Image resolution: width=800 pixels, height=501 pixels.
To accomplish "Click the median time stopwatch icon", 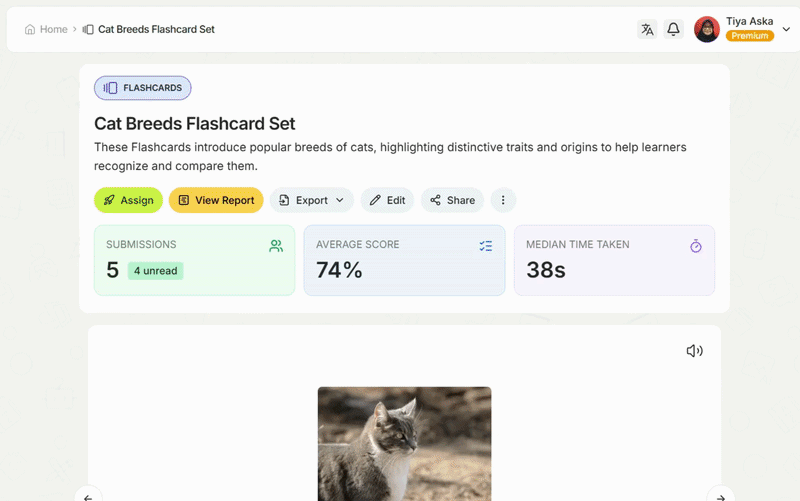I will 696,246.
